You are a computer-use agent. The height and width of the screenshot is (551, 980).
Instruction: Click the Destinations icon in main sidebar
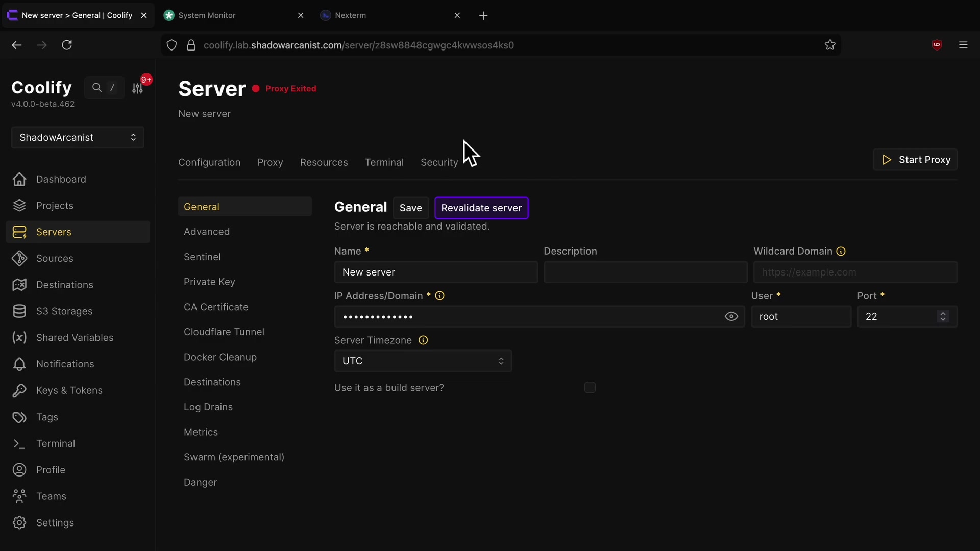pyautogui.click(x=19, y=285)
